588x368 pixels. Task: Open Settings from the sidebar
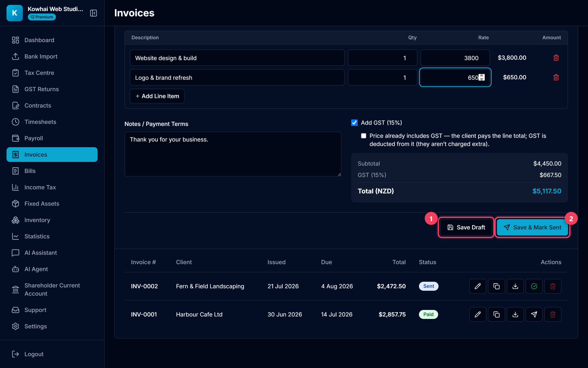tap(52, 326)
